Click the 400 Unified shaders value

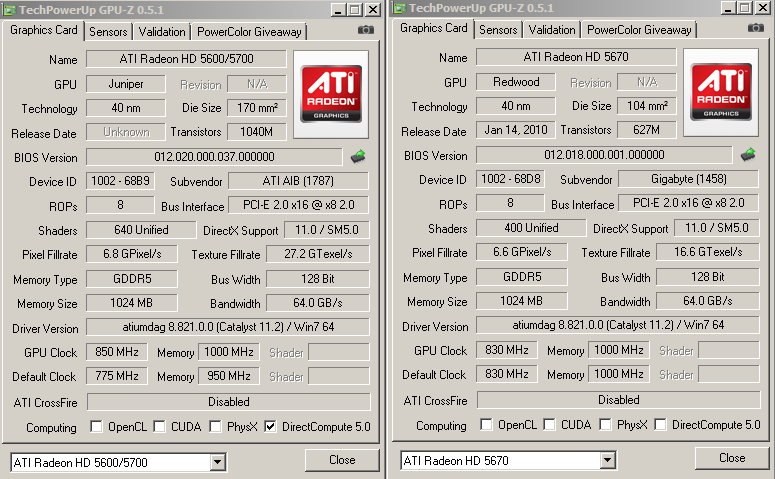click(x=531, y=228)
